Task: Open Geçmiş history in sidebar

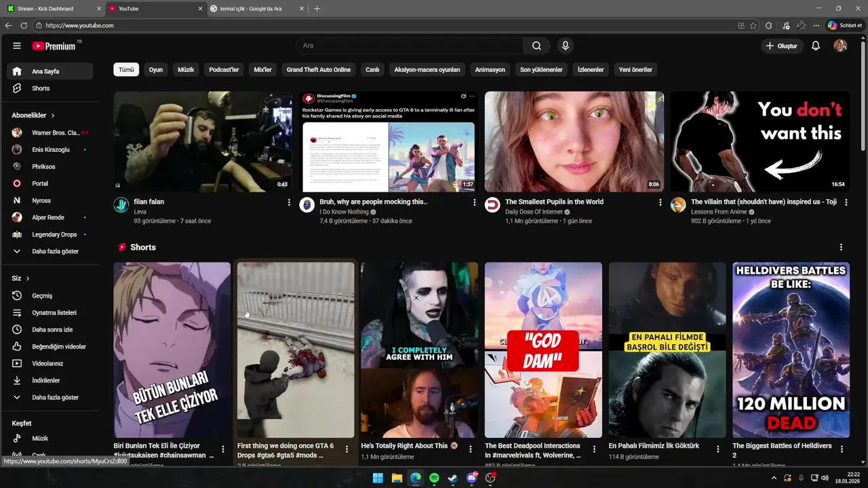Action: (50, 296)
